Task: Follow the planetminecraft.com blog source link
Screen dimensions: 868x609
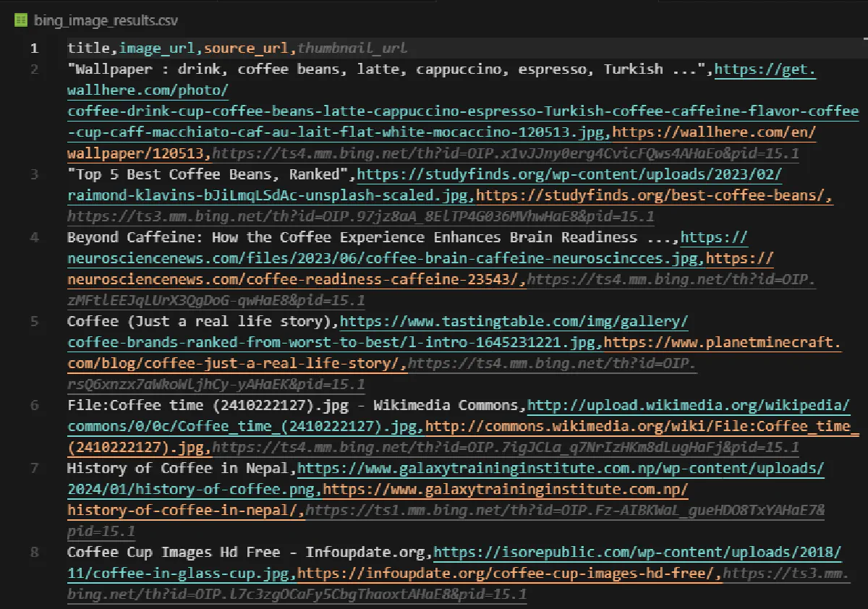Action: coord(721,342)
